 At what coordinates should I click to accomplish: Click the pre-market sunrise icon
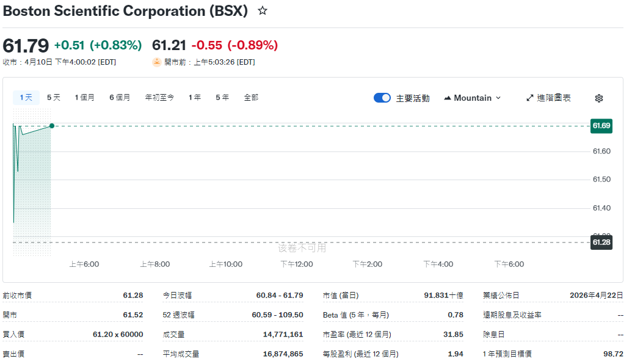point(157,62)
